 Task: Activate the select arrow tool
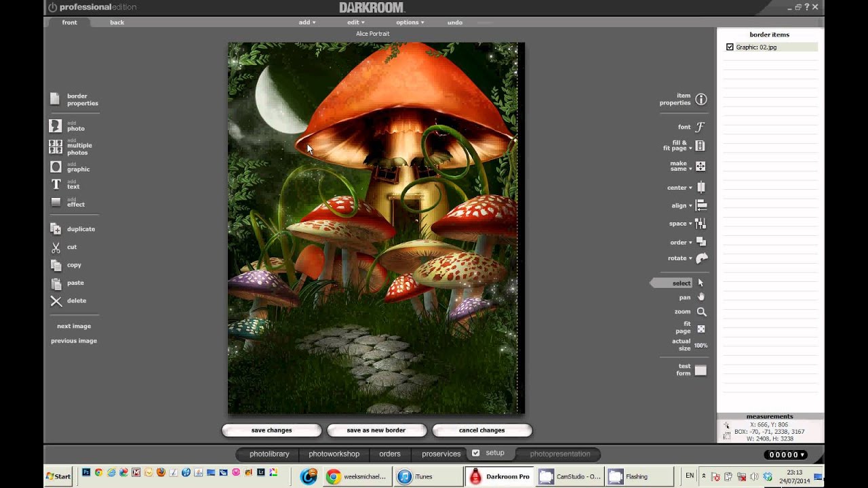(x=701, y=283)
